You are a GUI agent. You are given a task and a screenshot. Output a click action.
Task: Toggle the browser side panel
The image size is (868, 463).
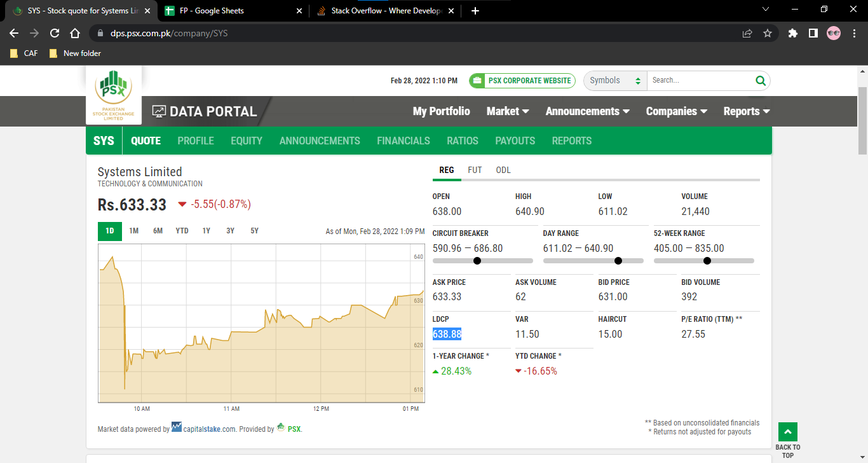pyautogui.click(x=813, y=33)
